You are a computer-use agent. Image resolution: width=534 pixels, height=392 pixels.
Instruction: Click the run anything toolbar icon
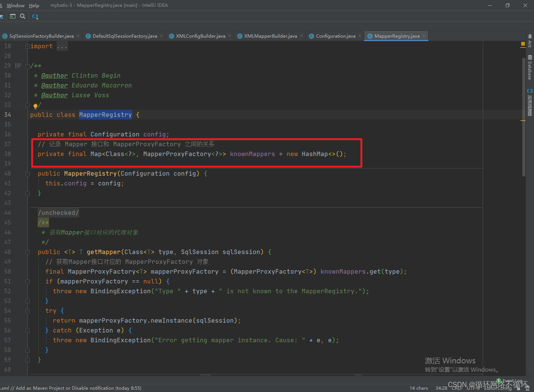tap(13, 16)
